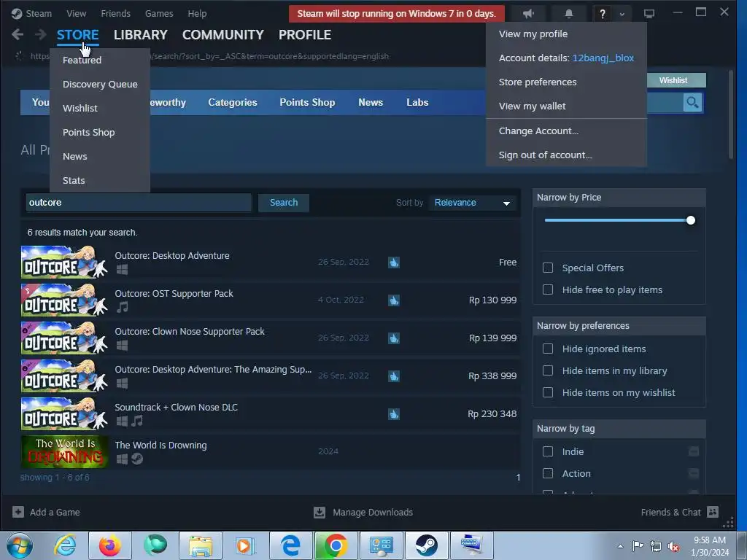
Task: Click View my wallet
Action: pyautogui.click(x=532, y=106)
